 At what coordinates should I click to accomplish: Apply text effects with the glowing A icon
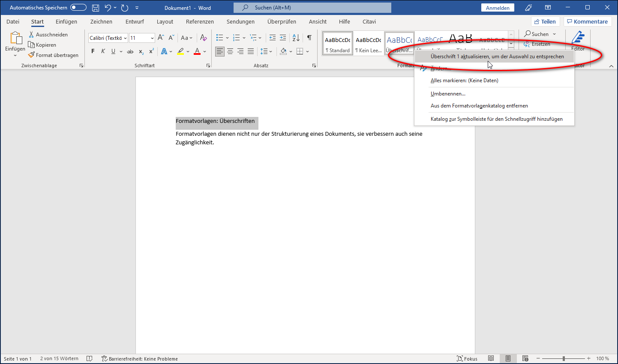(x=164, y=51)
